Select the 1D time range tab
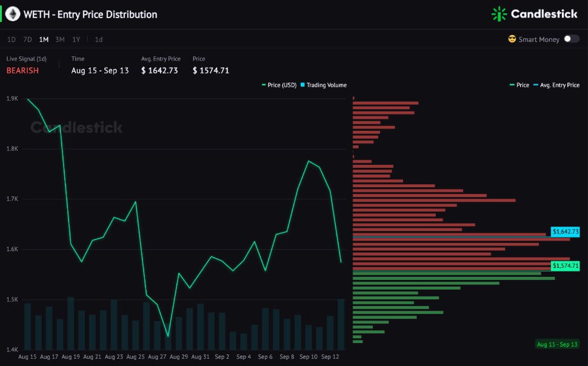 click(12, 39)
